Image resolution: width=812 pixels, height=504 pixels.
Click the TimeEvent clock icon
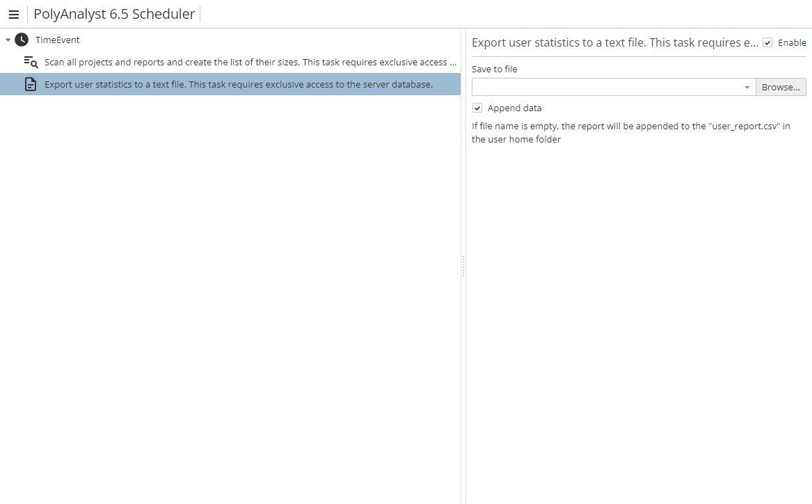[x=22, y=40]
